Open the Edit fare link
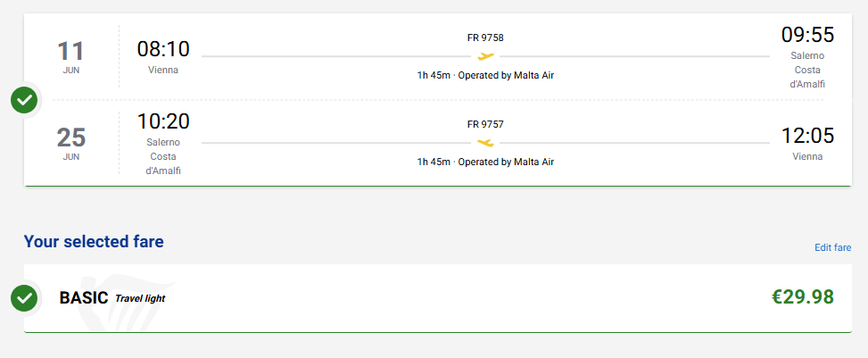The image size is (868, 358). coord(832,247)
